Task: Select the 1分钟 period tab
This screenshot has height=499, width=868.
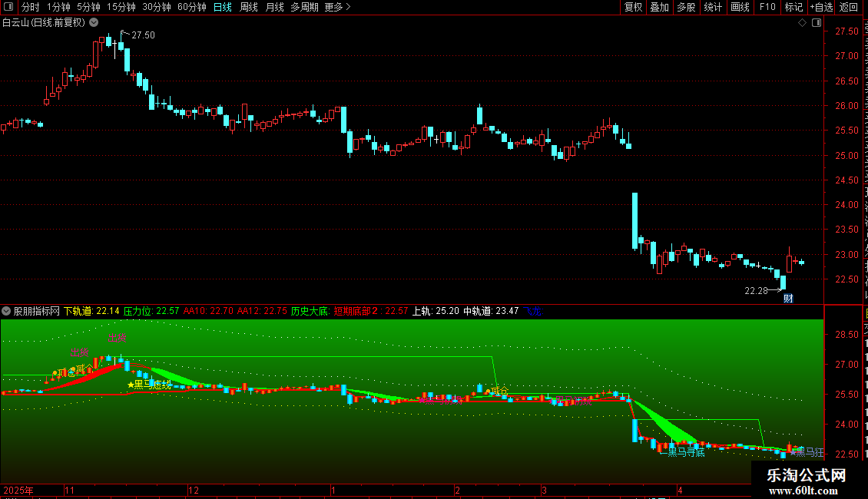Action: pos(58,7)
